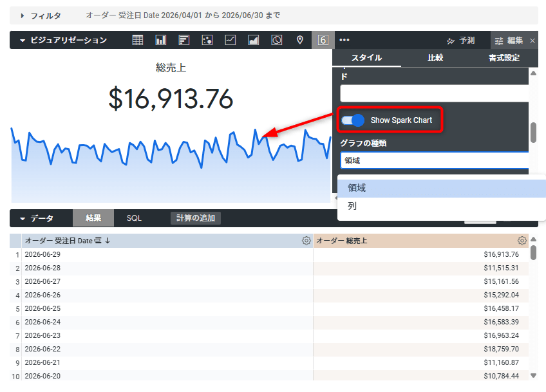The width and height of the screenshot is (546, 392).
Task: Click the $15,161.56 sales value
Action: click(501, 281)
